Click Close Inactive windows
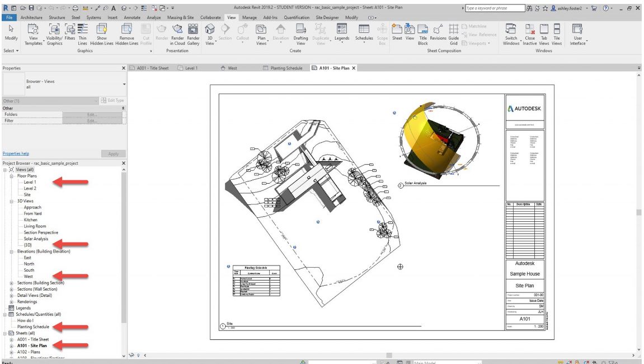This screenshot has width=644, height=364. click(530, 34)
